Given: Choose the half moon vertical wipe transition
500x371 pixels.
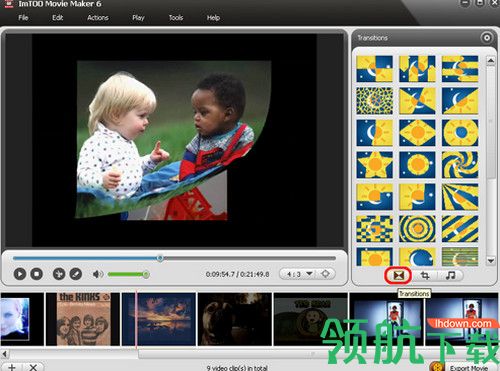Looking at the screenshot, I should click(x=374, y=133).
